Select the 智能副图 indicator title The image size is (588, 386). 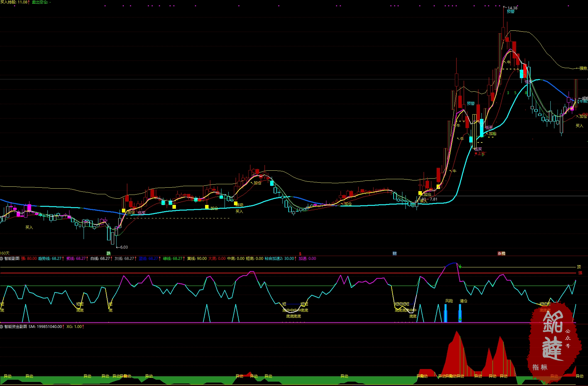click(12, 259)
